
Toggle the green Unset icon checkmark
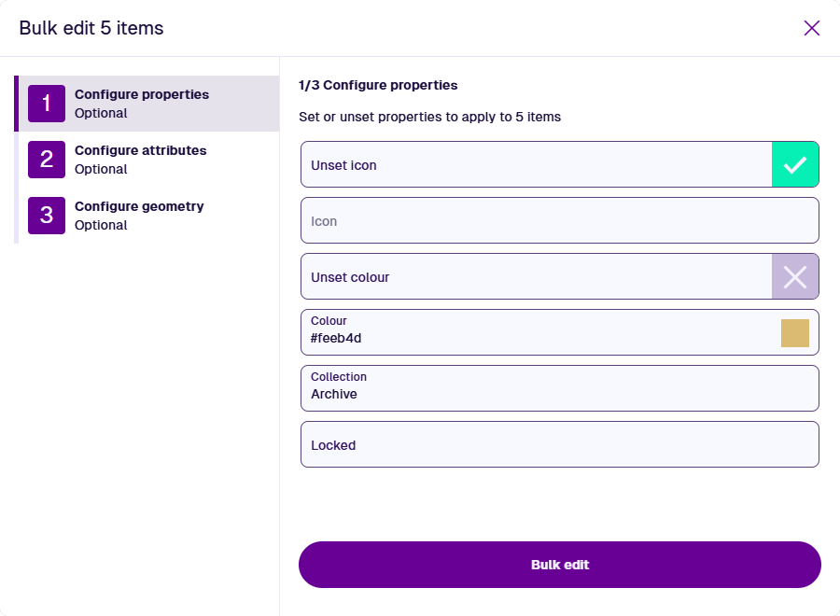795,165
